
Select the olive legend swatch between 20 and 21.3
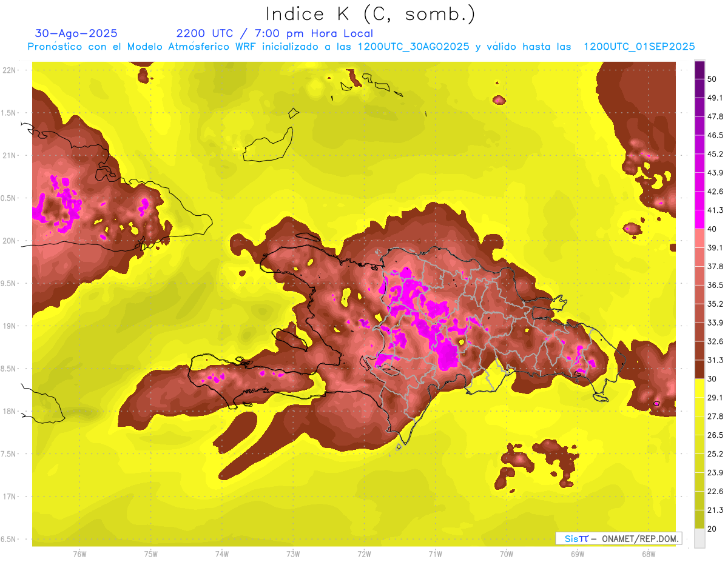699,519
